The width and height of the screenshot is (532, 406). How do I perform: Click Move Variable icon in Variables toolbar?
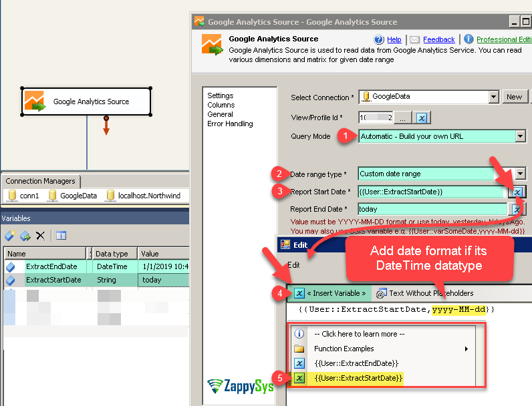pos(25,236)
